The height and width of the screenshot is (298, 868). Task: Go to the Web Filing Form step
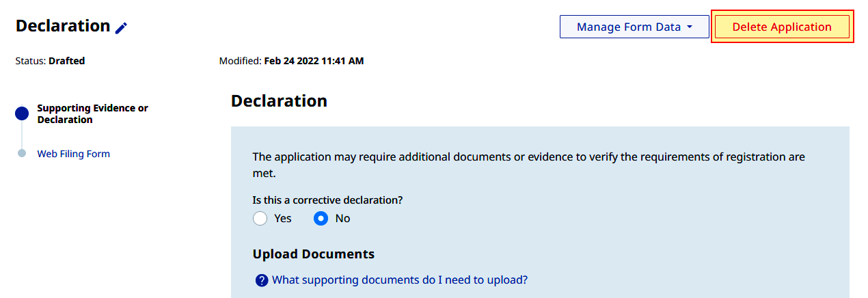tap(73, 154)
